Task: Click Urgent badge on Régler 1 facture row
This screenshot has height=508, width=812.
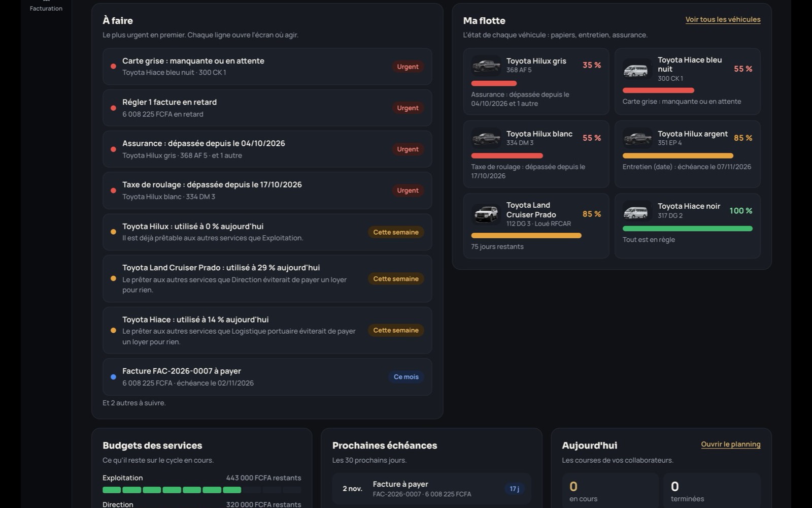Action: point(408,108)
